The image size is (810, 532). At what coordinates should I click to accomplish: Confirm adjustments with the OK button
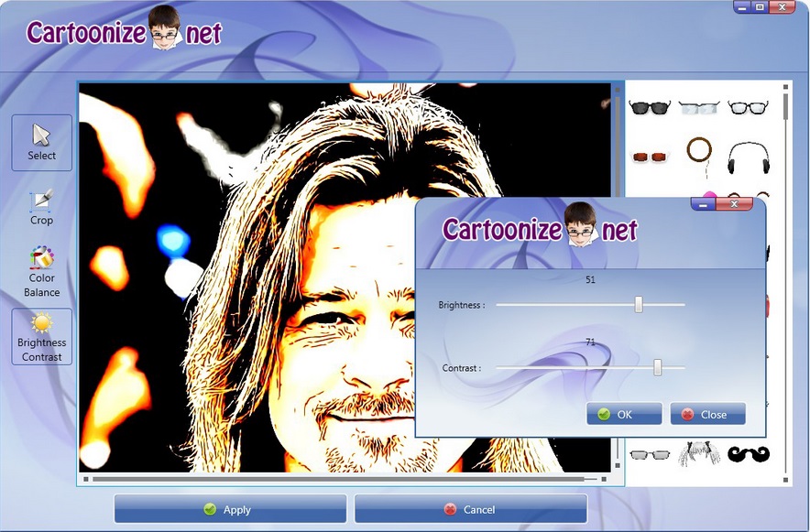click(x=624, y=414)
